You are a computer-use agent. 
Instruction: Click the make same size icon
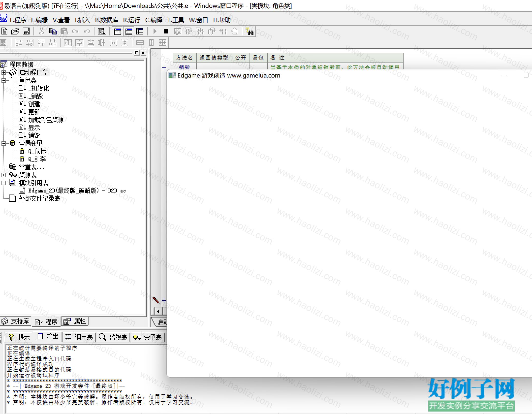pyautogui.click(x=163, y=43)
